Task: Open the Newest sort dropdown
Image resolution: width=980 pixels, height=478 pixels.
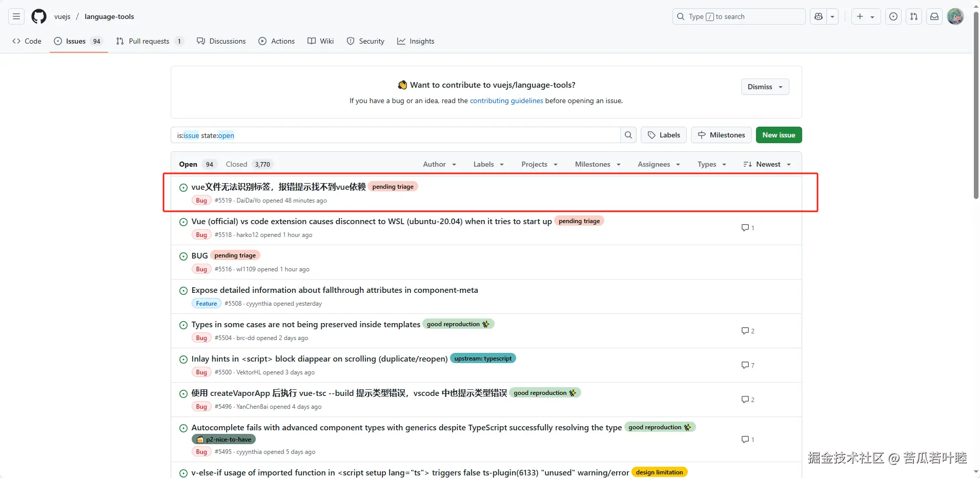Action: tap(767, 164)
